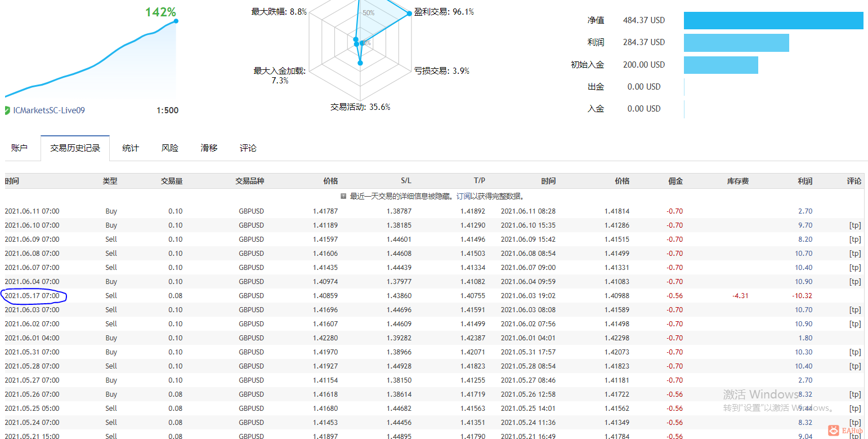868x439 pixels.
Task: Click the 1.41496 take profit value
Action: [472, 240]
